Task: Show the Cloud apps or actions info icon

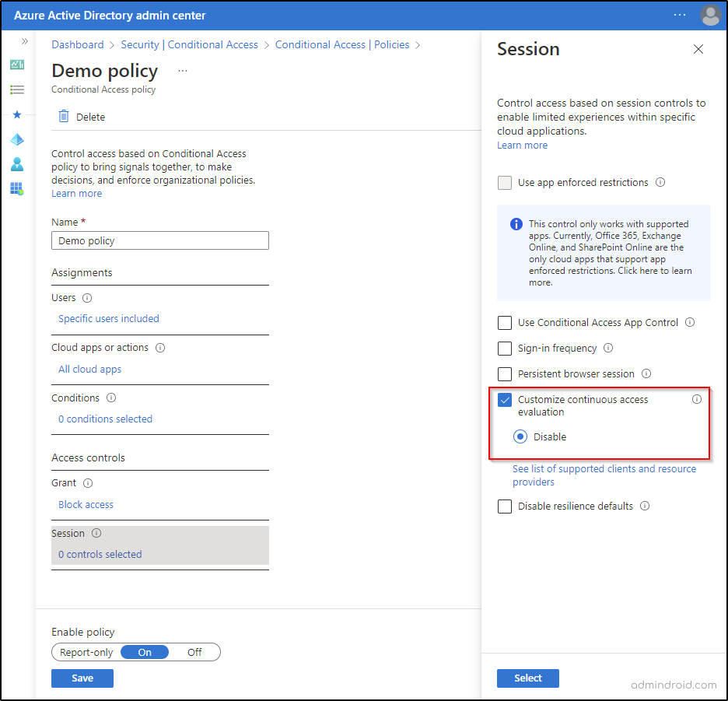Action: (160, 348)
